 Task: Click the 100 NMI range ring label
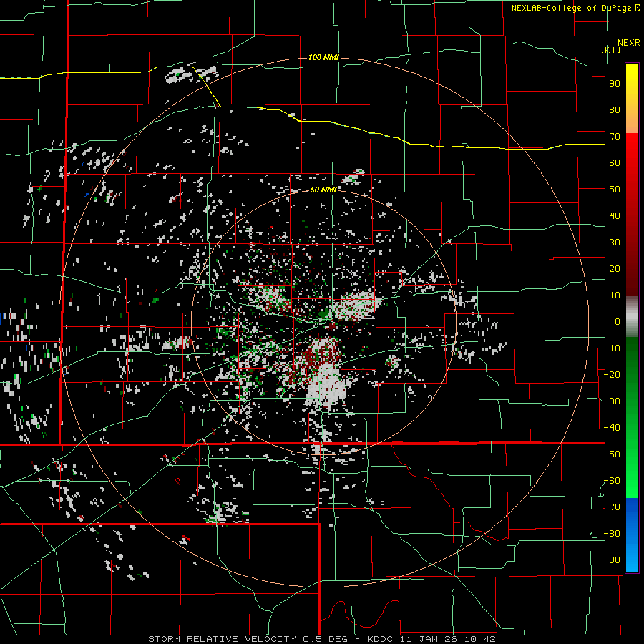323,57
